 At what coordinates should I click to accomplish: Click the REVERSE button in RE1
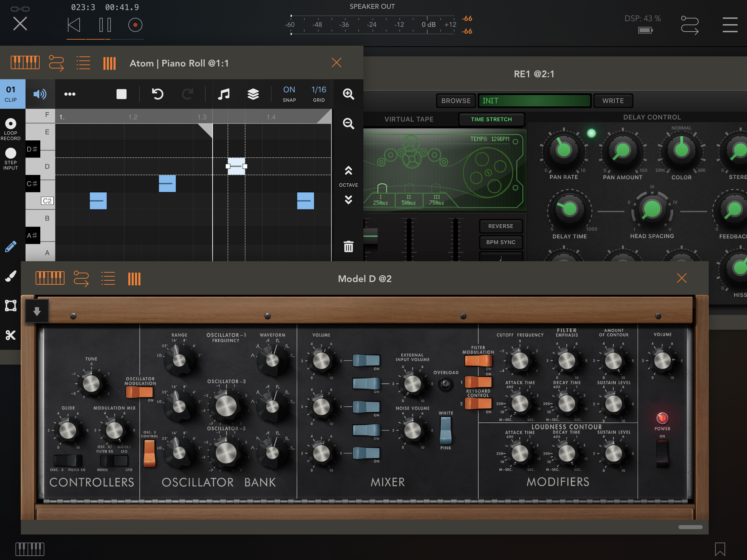click(x=501, y=226)
